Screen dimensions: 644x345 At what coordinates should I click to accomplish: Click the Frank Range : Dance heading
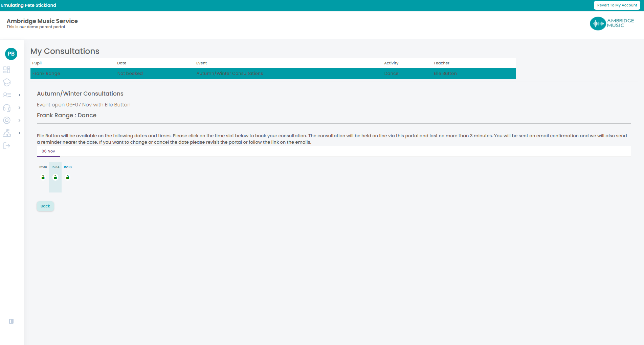tap(67, 115)
